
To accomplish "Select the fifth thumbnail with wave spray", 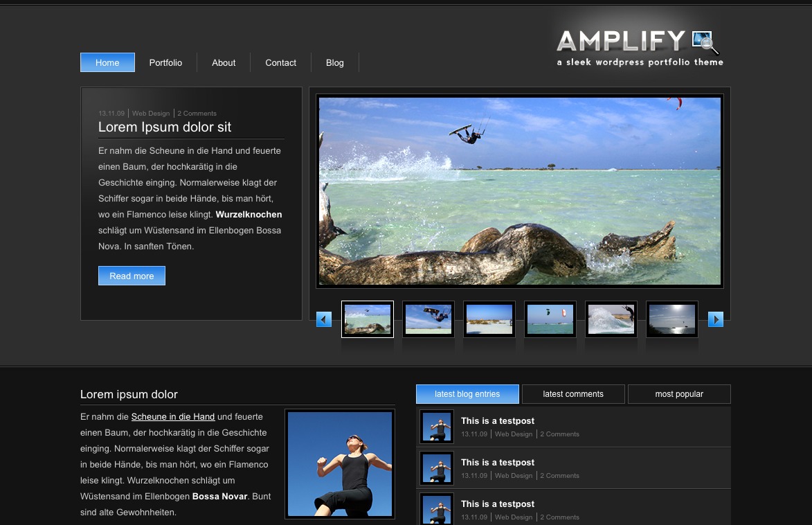I will coord(611,319).
